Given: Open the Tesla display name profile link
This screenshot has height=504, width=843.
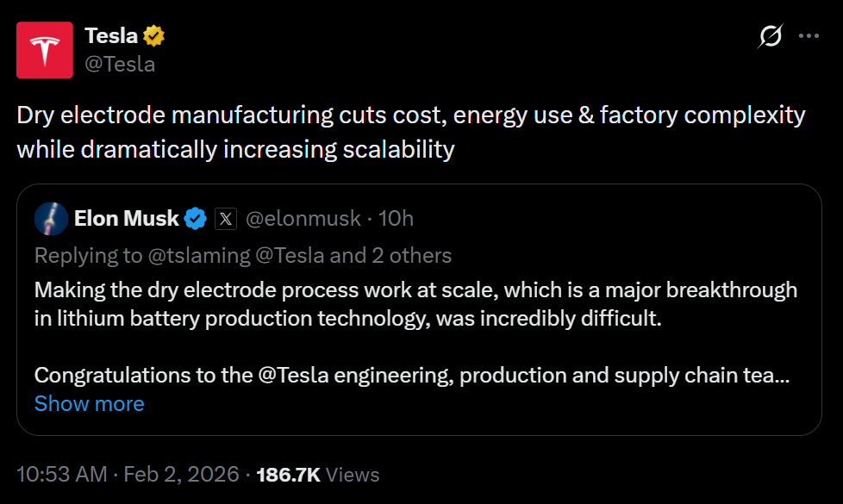Looking at the screenshot, I should tap(111, 36).
